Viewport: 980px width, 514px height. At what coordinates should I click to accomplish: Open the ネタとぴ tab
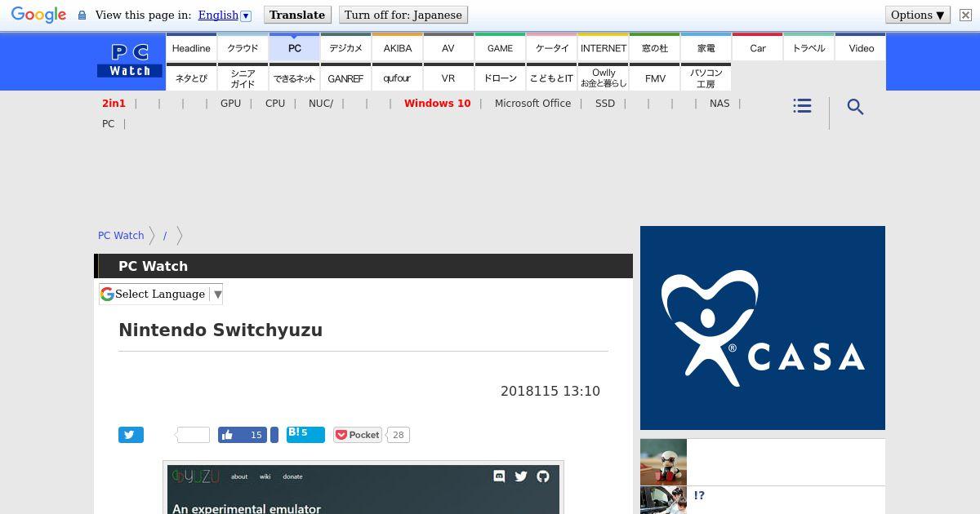click(x=191, y=78)
